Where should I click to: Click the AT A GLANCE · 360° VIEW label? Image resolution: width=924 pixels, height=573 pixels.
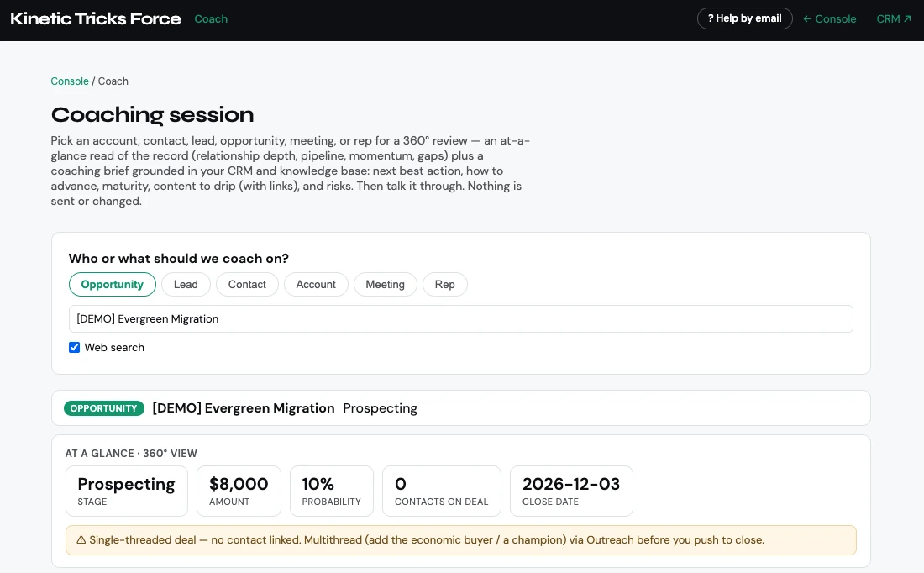coord(131,454)
